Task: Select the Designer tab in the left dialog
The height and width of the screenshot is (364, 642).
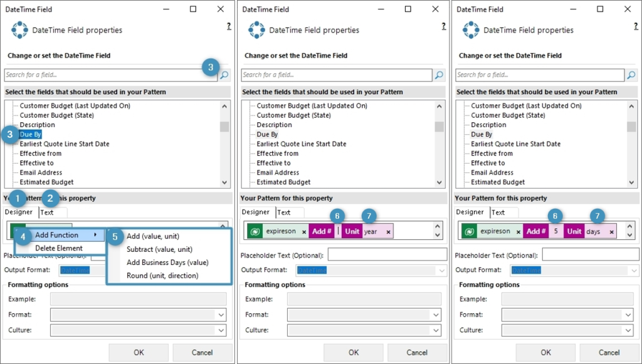Action: 19,212
